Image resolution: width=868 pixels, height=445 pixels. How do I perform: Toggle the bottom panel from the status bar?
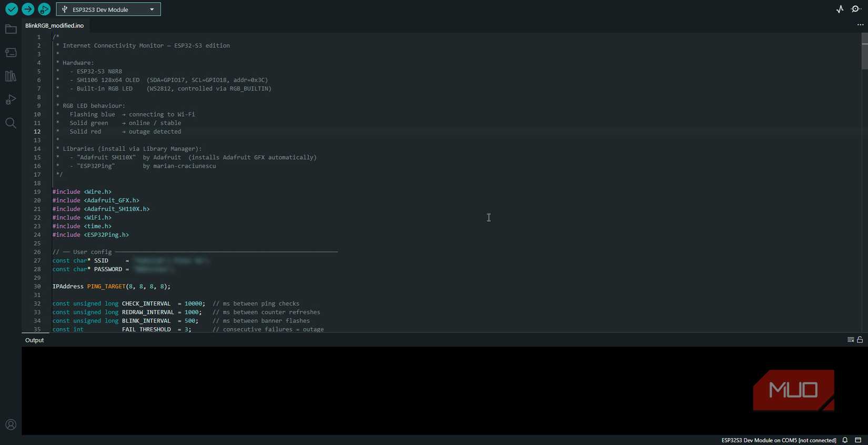858,440
